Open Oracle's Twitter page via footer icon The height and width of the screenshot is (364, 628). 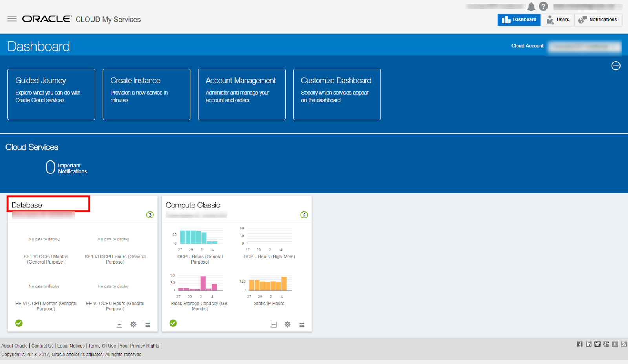pyautogui.click(x=597, y=344)
